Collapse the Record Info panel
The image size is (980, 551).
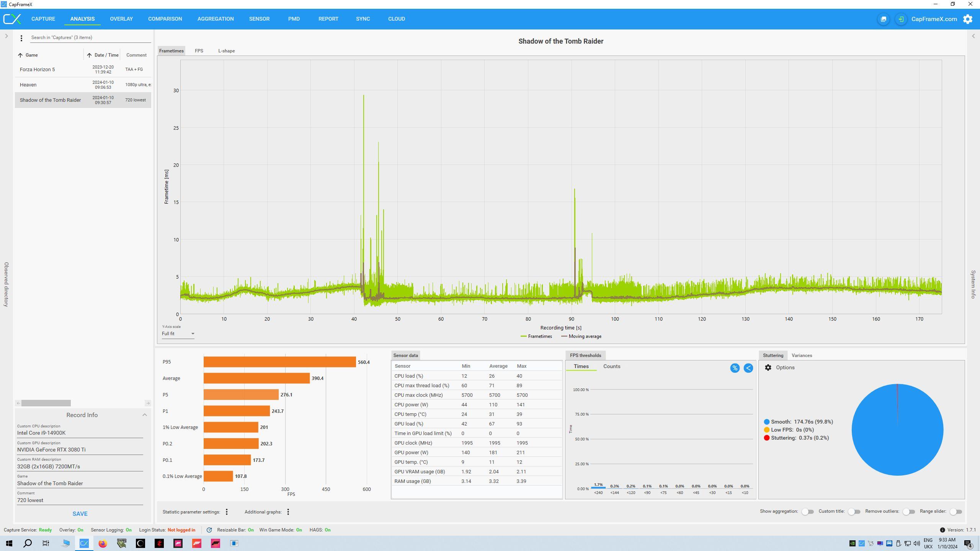pyautogui.click(x=144, y=415)
